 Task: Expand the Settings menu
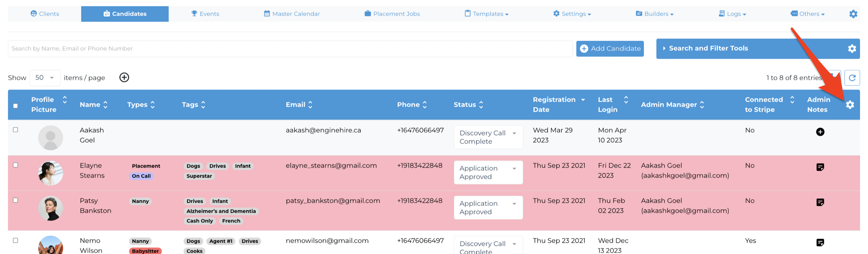pyautogui.click(x=572, y=14)
